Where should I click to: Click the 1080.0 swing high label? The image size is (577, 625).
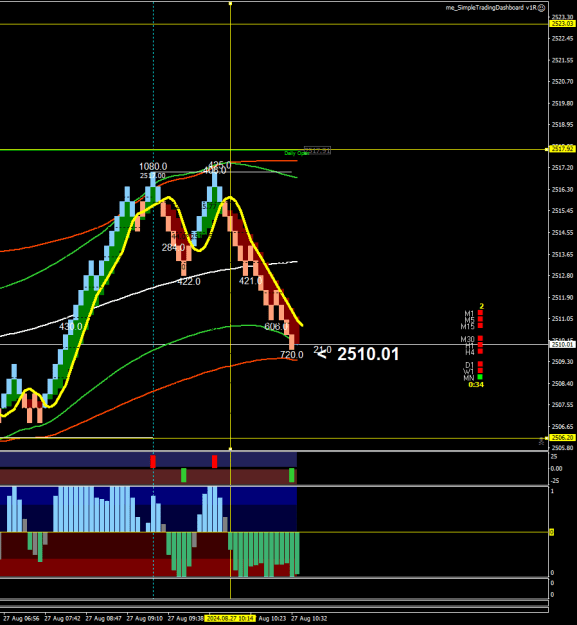153,166
